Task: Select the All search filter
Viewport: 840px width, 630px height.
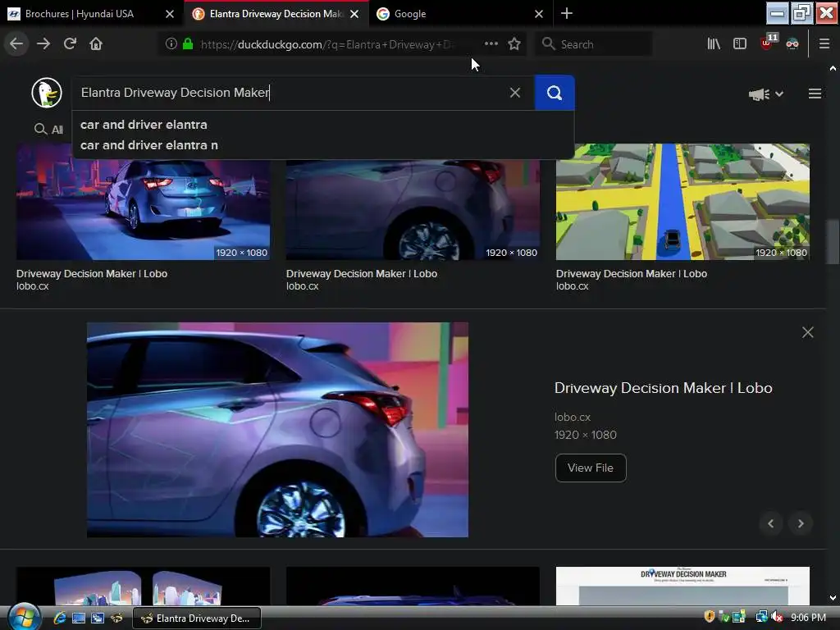Action: point(48,129)
